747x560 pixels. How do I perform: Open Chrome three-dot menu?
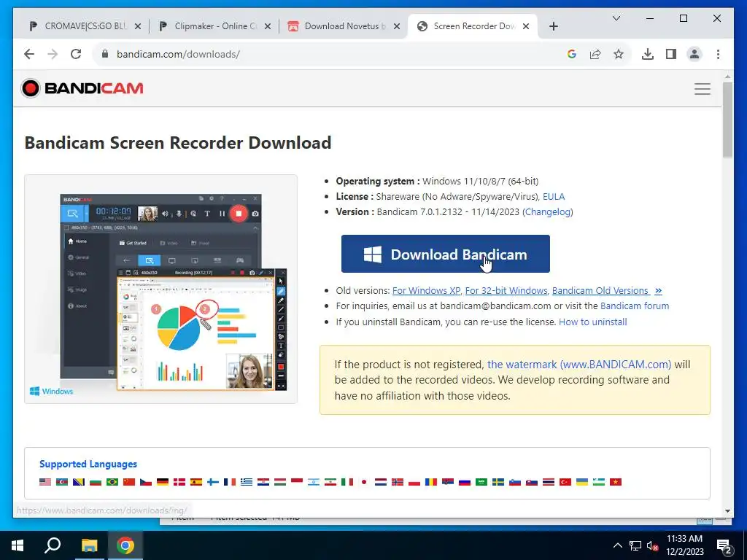(x=718, y=54)
